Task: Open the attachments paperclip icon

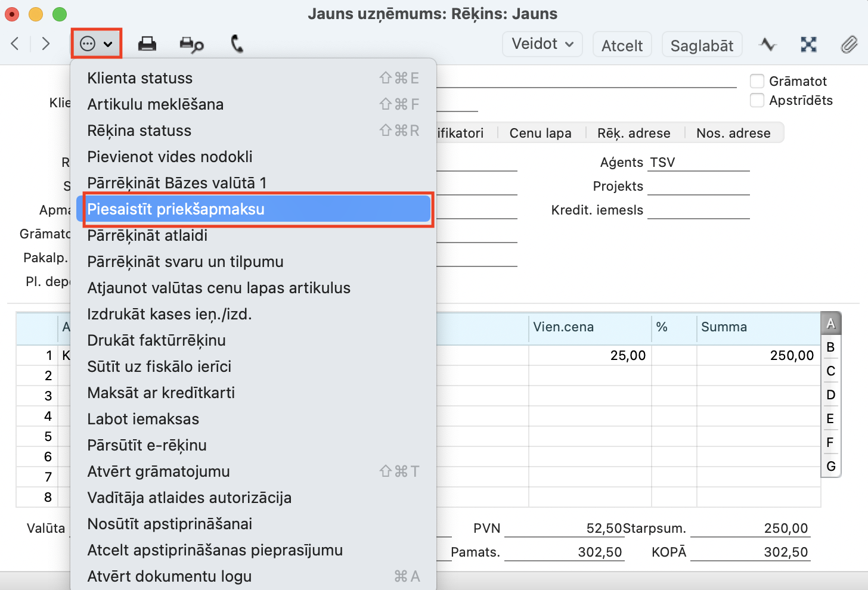Action: coord(849,45)
